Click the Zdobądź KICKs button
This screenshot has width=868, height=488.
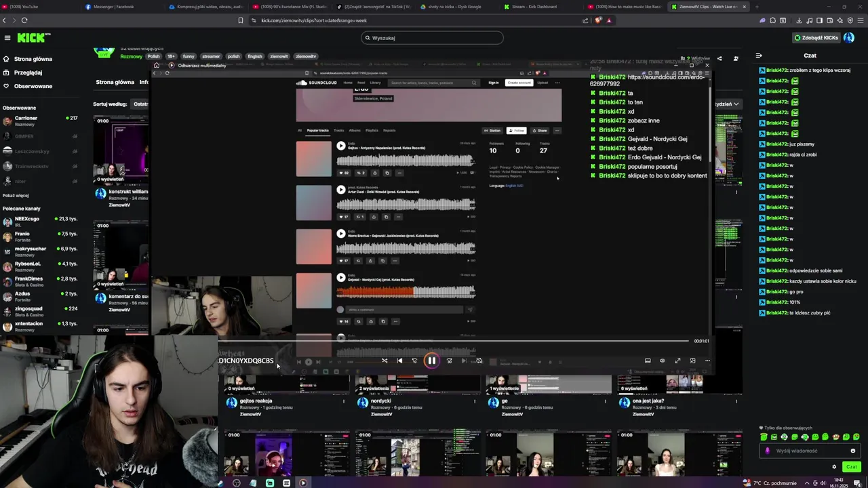[815, 38]
